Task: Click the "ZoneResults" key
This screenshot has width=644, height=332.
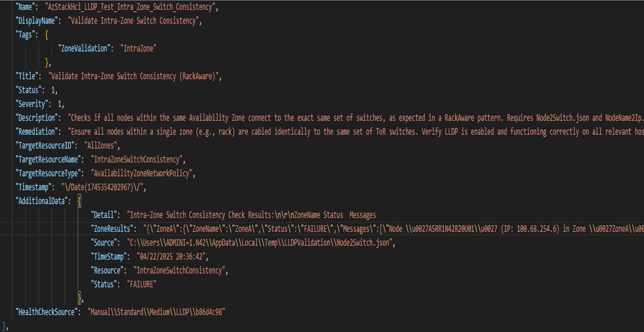Action: click(113, 229)
